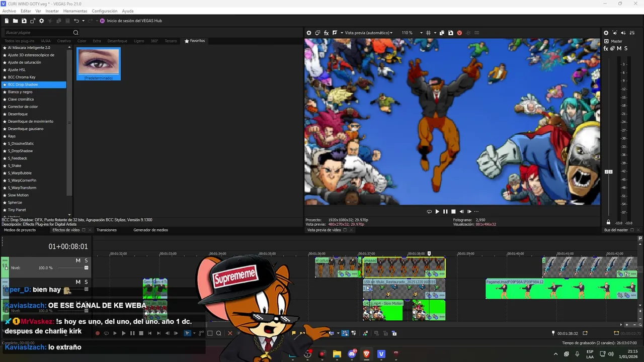Open video preview properties with the gear icon
Viewport: 644px width, 362px height.
click(309, 33)
